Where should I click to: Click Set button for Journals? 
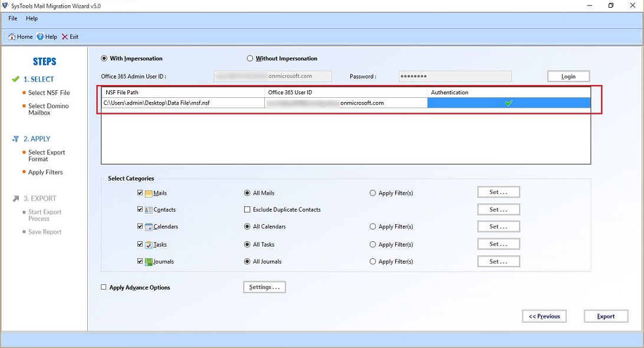[498, 261]
